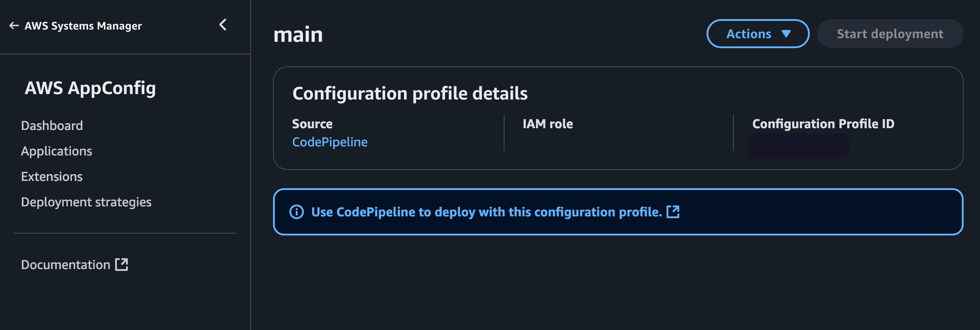
Task: Open the AWS AppConfig heading link
Action: [x=90, y=88]
